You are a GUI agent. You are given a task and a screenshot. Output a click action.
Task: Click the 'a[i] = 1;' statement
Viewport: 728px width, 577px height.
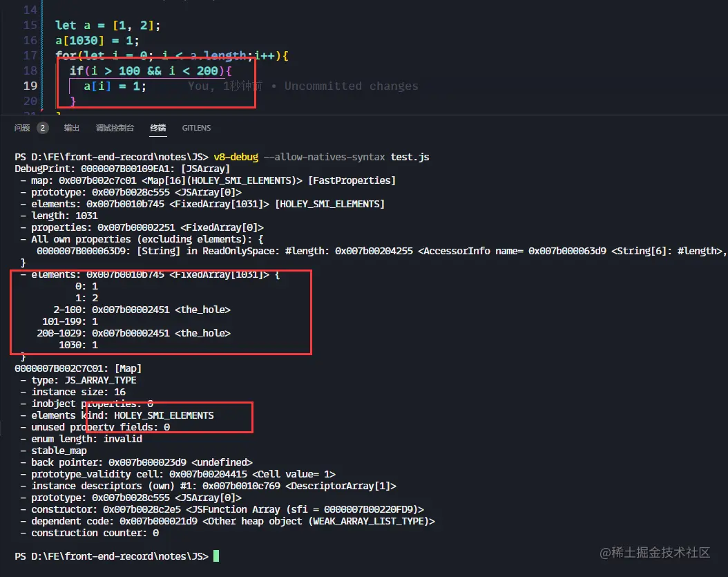[115, 86]
